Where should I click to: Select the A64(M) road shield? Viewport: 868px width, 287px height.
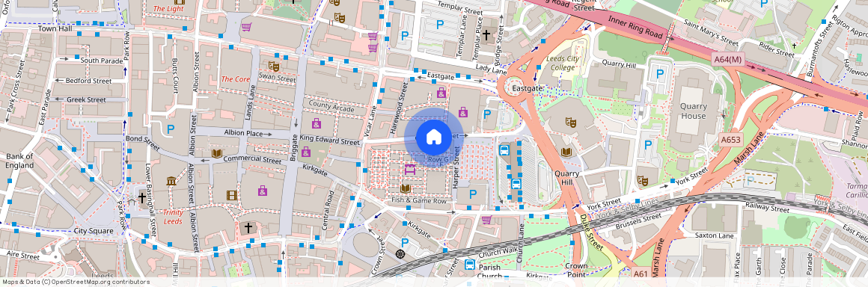[727, 59]
